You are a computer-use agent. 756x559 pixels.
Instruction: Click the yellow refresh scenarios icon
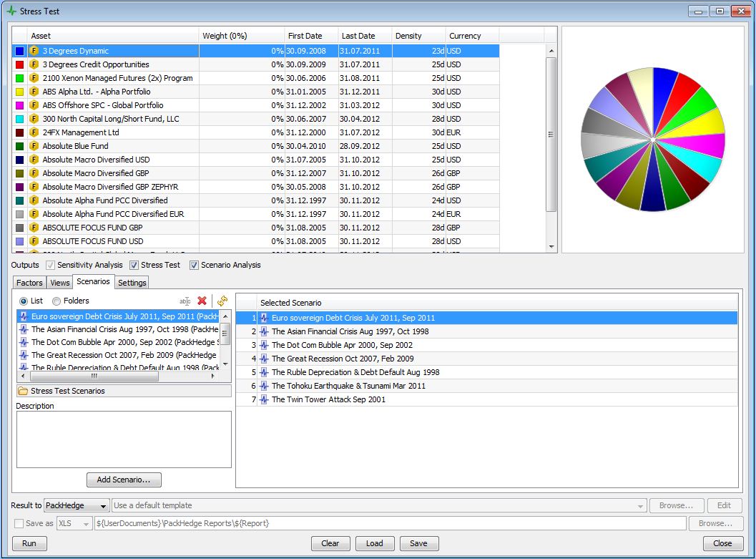tap(222, 301)
